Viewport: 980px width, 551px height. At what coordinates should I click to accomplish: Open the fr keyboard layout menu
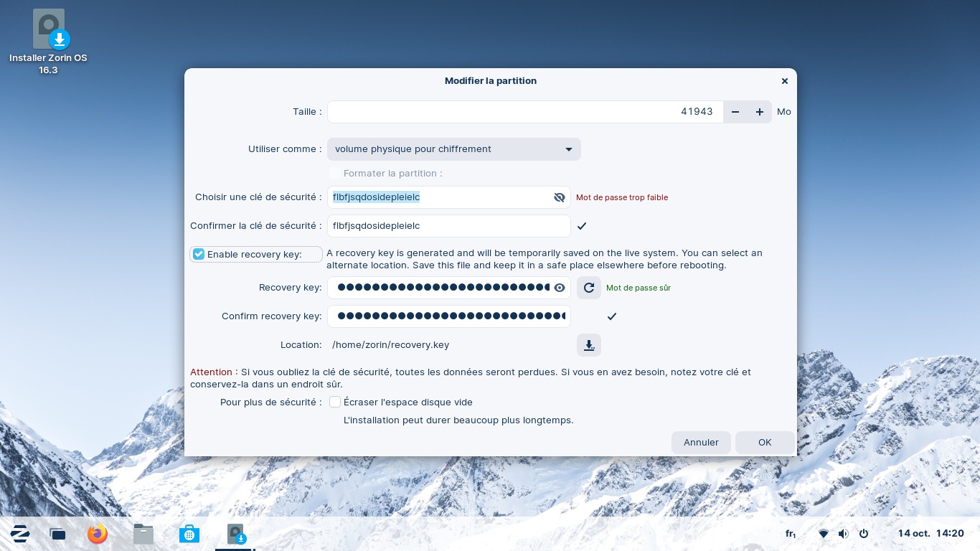791,534
